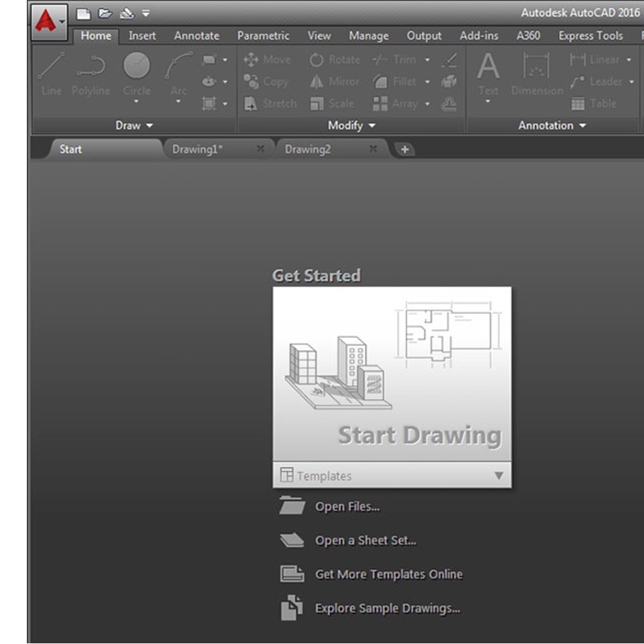Viewport: 644px width, 644px height.
Task: Close the Drawing1 tab
Action: (x=260, y=150)
